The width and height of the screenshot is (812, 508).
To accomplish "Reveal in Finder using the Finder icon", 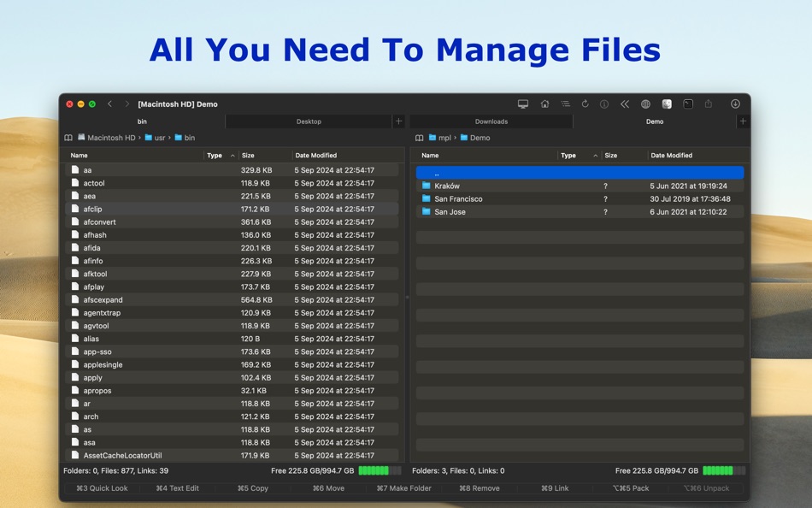I will pyautogui.click(x=667, y=104).
